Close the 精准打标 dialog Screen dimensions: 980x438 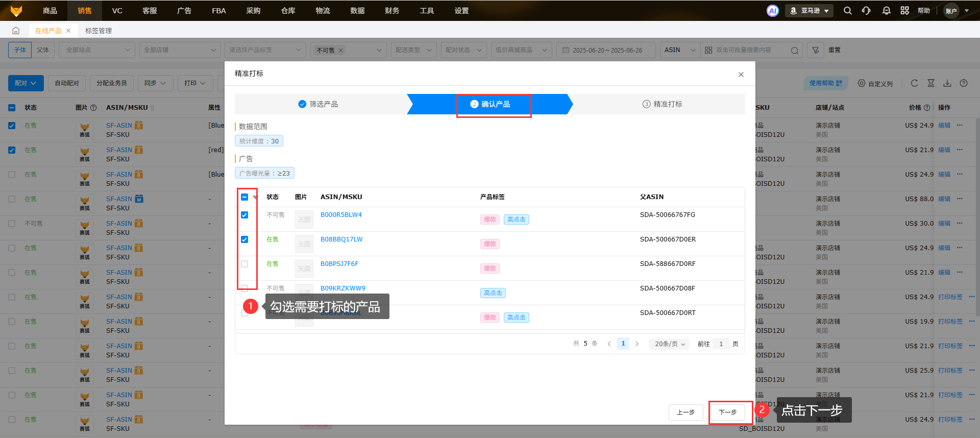741,75
